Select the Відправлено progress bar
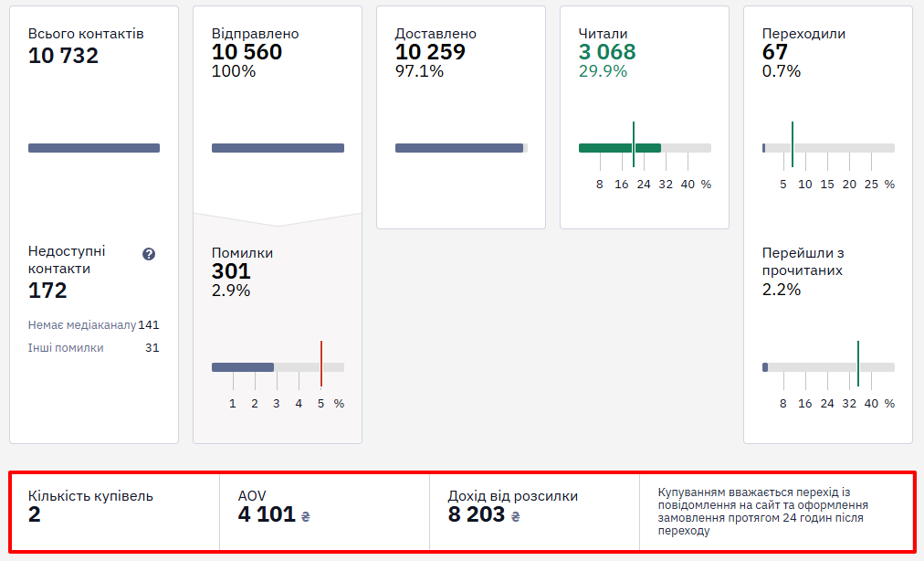The width and height of the screenshot is (924, 561). click(x=278, y=148)
